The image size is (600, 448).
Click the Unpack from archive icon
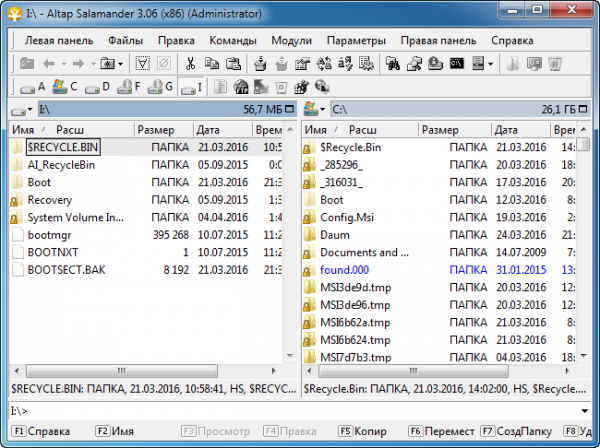pyautogui.click(x=281, y=64)
